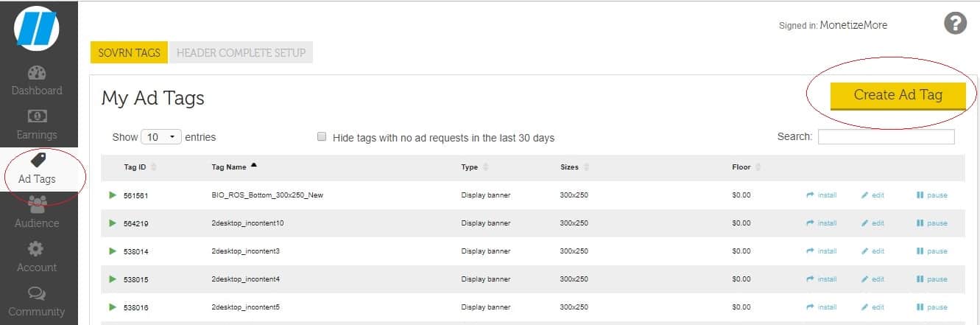This screenshot has width=980, height=325.
Task: Click the help question mark icon
Action: (955, 24)
